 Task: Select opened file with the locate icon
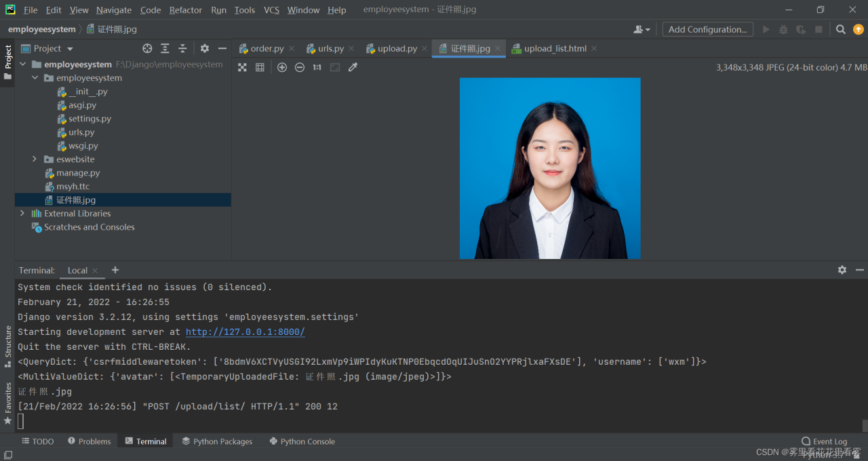tap(147, 48)
